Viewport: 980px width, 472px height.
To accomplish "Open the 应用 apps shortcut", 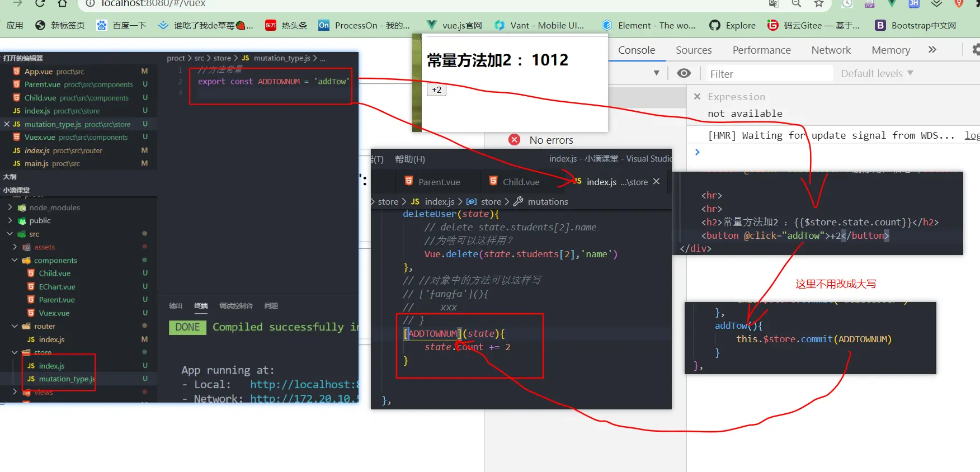I will (15, 25).
